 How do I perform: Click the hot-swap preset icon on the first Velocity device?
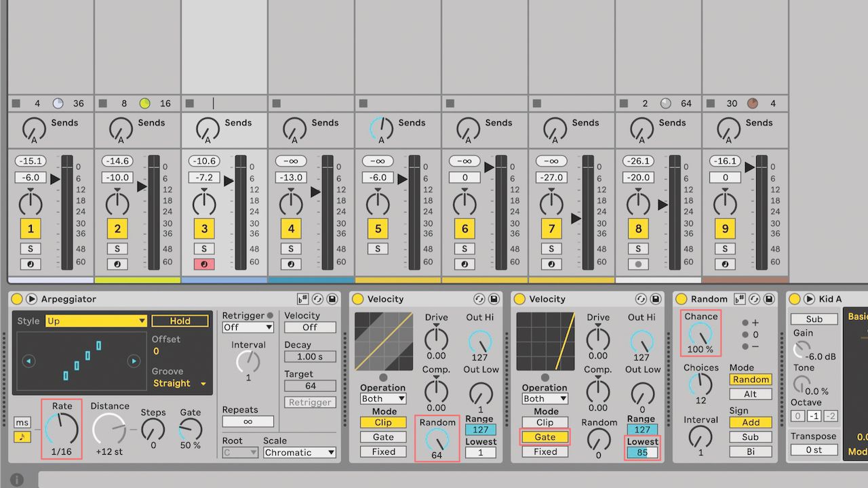tap(479, 299)
